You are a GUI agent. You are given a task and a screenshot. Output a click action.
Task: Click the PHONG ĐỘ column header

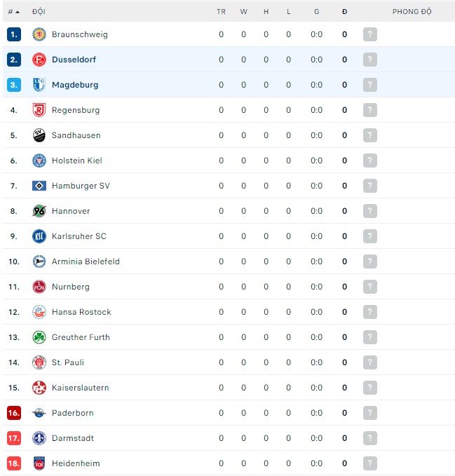(x=412, y=12)
